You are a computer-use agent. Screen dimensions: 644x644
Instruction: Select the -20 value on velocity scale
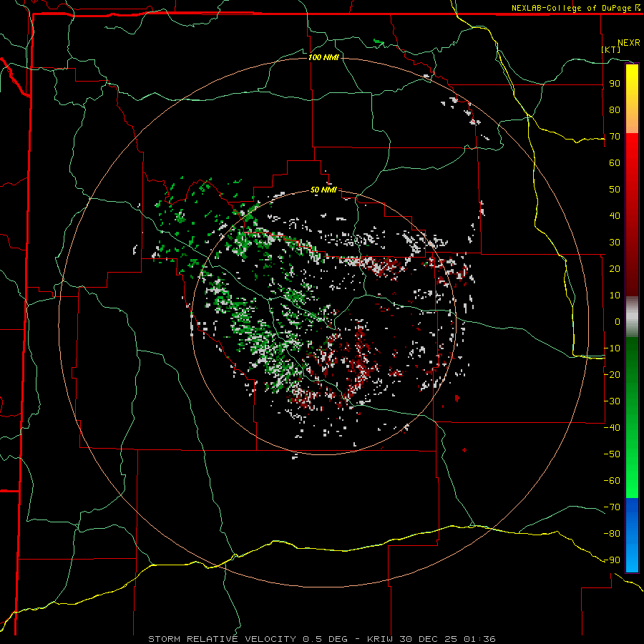point(612,374)
